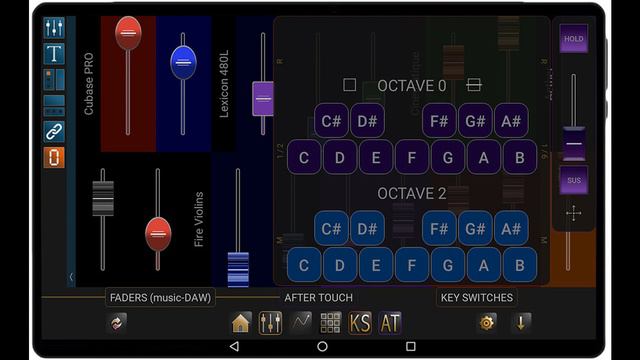This screenshot has height=360, width=640.
Task: Click the red Fire Violins fader knob
Action: pyautogui.click(x=158, y=234)
